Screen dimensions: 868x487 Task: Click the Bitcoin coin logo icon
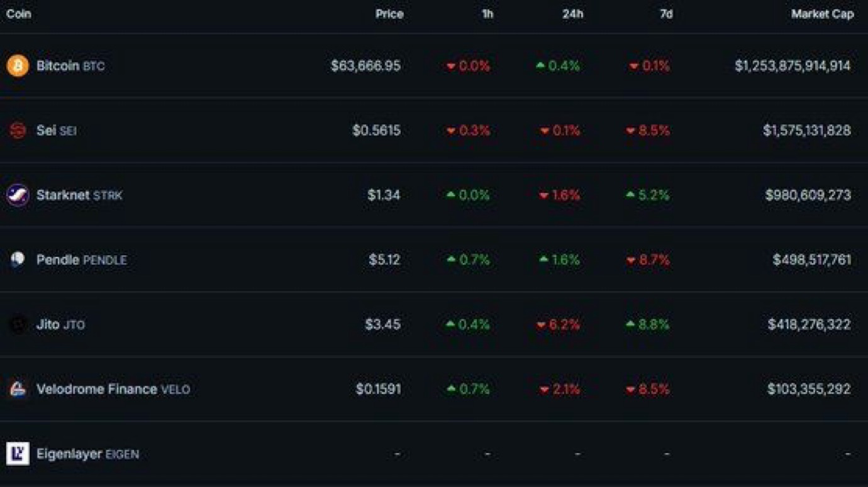[x=18, y=66]
